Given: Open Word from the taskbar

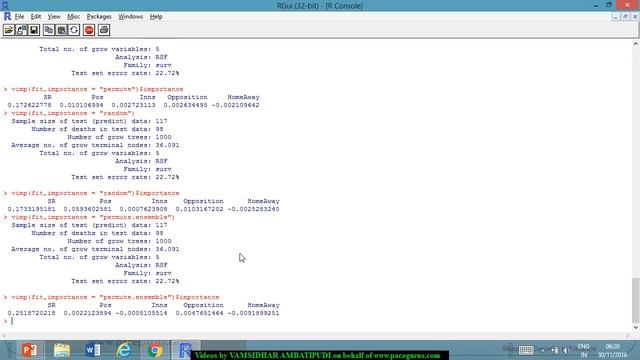Looking at the screenshot, I should (x=93, y=350).
